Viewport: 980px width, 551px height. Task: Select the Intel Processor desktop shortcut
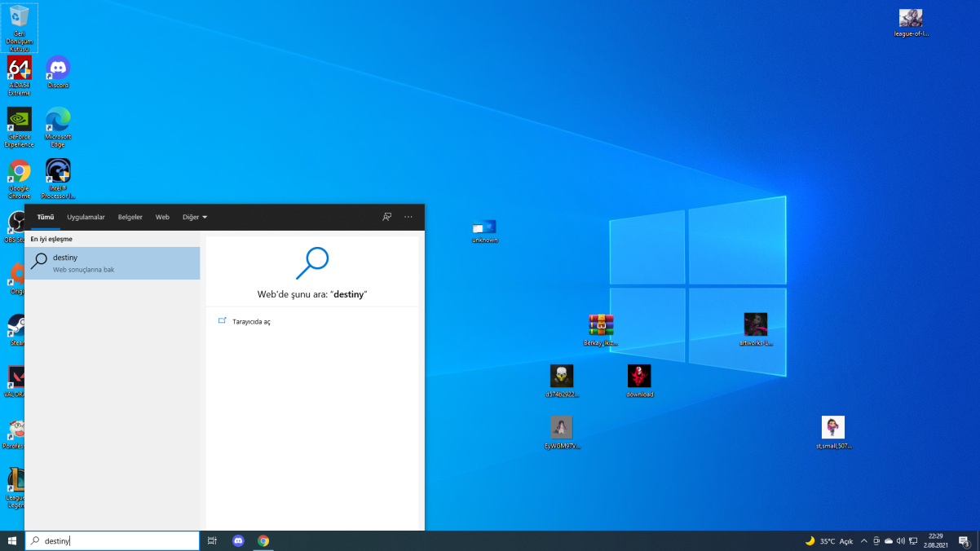coord(58,179)
